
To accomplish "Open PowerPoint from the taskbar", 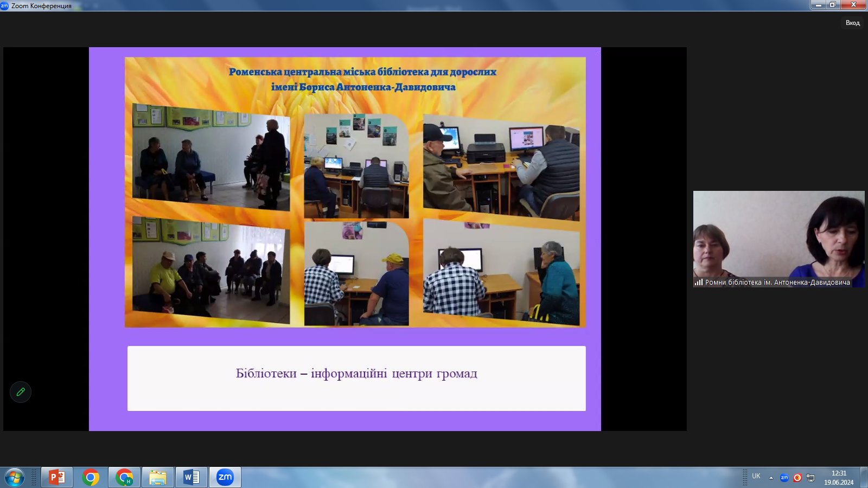I will point(57,477).
